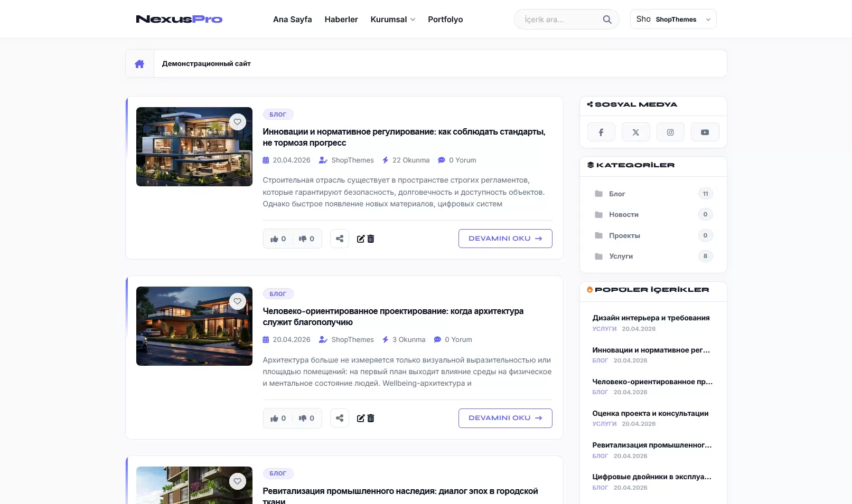Like the first post with thumbs up
This screenshot has width=852, height=504.
click(278, 239)
